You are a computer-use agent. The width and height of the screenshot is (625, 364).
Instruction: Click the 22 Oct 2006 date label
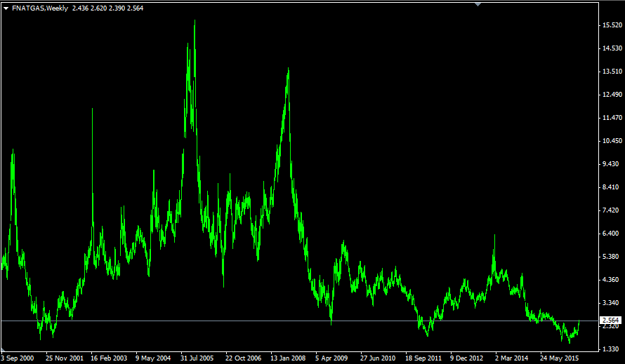pos(243,358)
